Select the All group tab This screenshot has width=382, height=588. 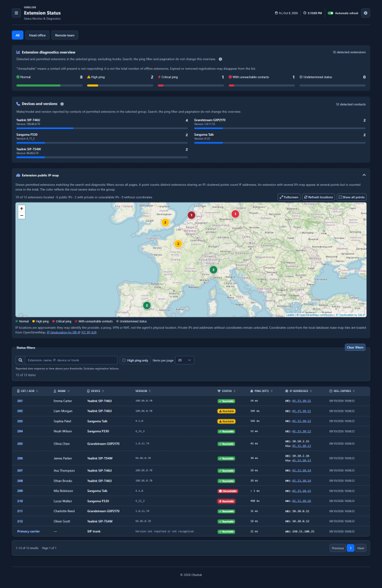17,35
